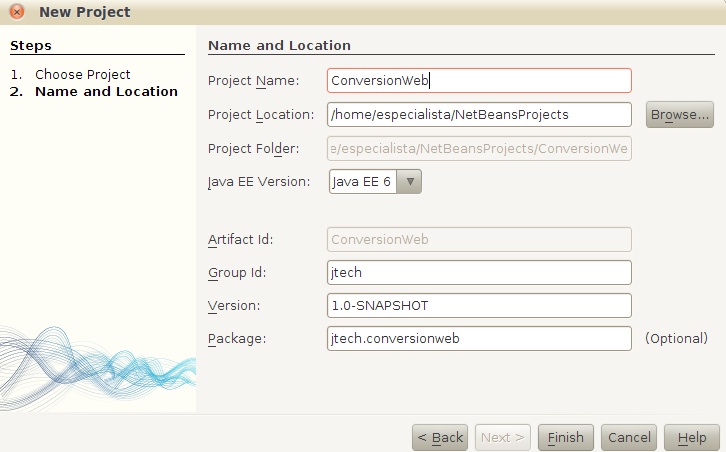
Task: Click the Java EE Version label
Action: pos(259,182)
